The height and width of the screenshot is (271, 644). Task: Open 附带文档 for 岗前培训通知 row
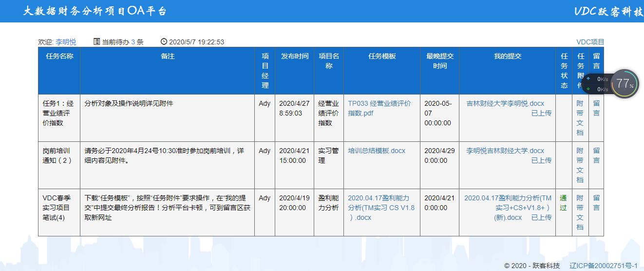[580, 165]
